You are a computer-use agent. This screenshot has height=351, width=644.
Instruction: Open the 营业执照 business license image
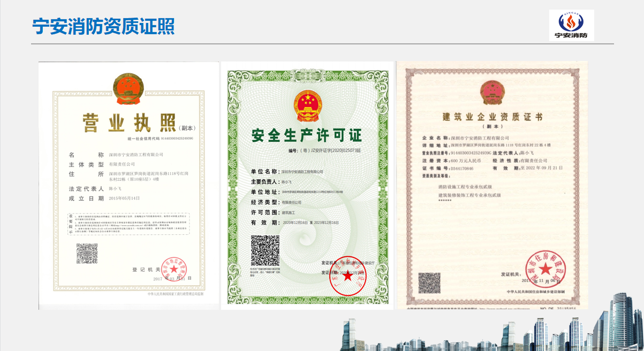click(129, 185)
